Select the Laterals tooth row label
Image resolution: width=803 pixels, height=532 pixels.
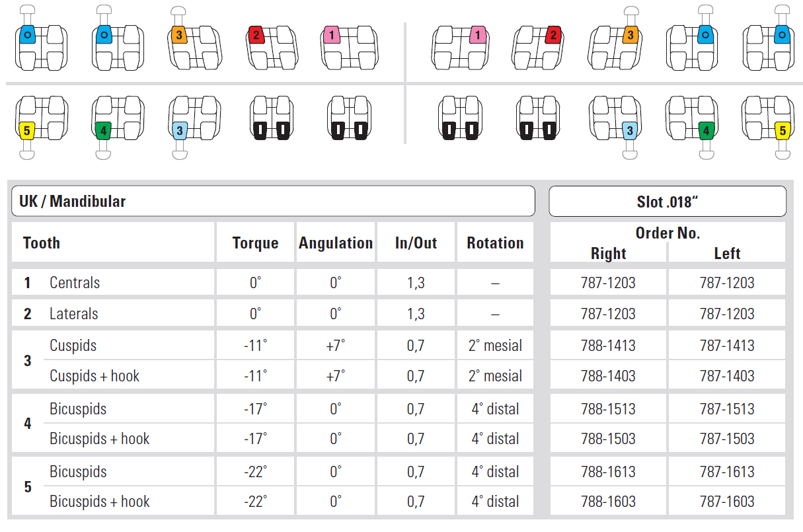pyautogui.click(x=74, y=314)
